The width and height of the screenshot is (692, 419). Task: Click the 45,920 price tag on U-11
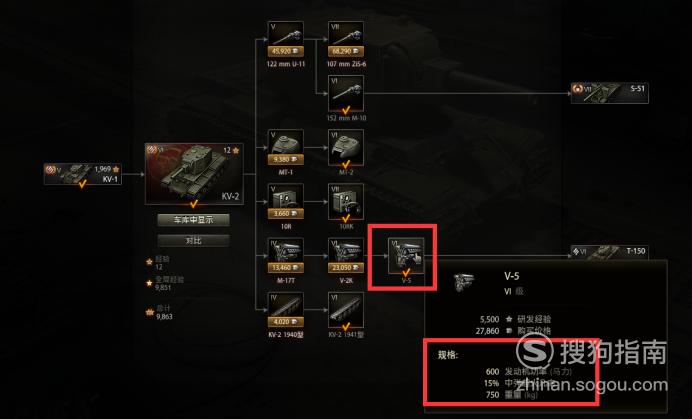coord(286,52)
